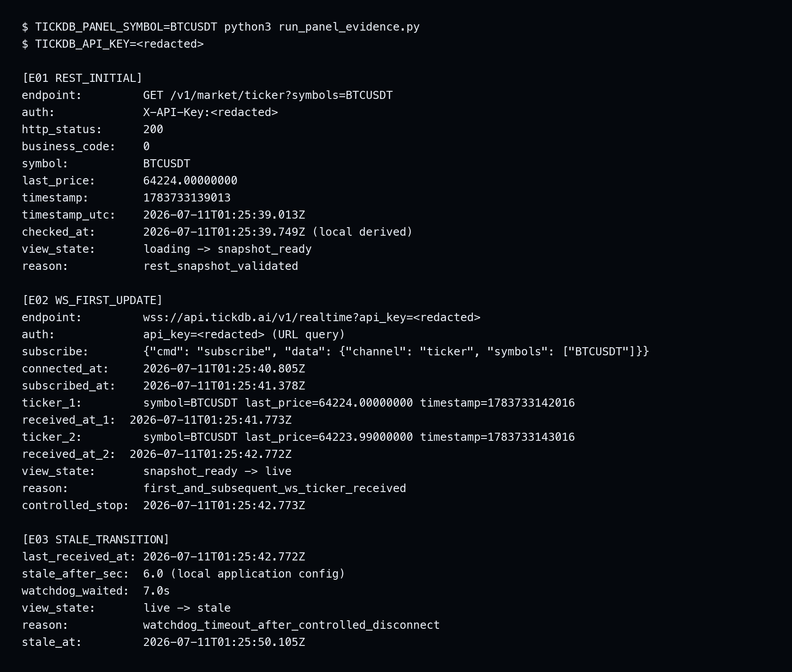
Task: Select the connected_at timestamp value
Action: [224, 369]
